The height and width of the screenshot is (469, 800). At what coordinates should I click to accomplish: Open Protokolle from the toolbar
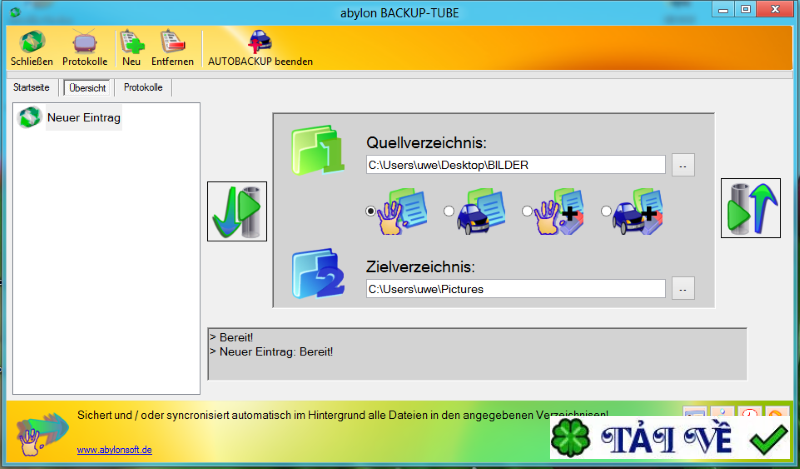(x=85, y=48)
